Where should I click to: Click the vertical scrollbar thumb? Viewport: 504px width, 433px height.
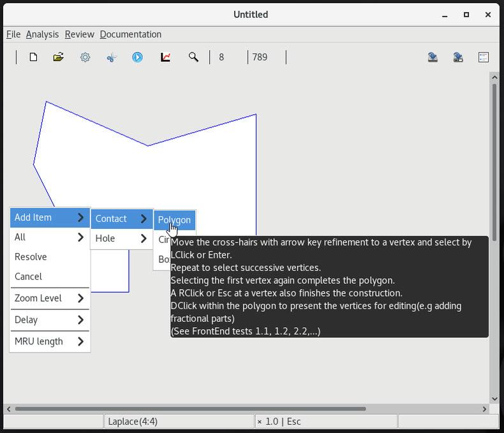(494, 159)
